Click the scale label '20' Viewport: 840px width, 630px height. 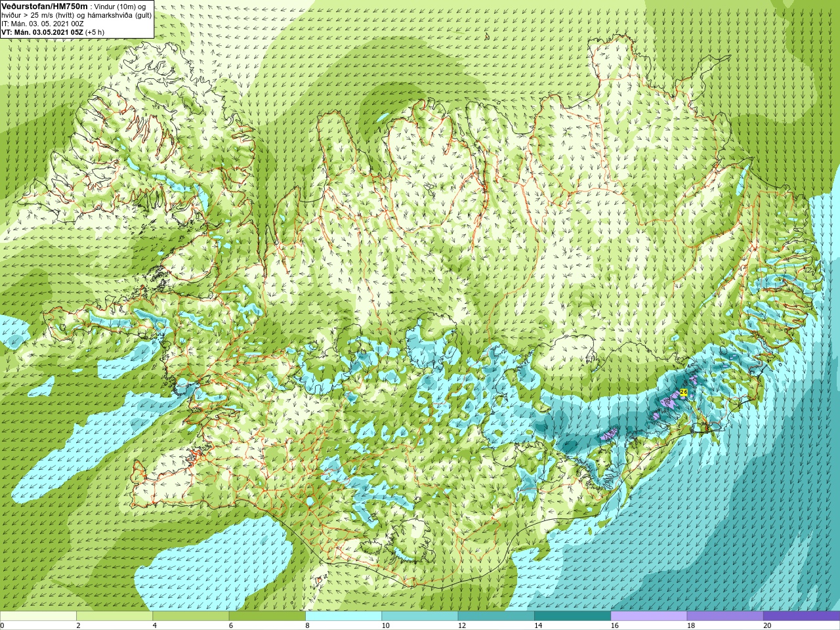[x=767, y=625]
